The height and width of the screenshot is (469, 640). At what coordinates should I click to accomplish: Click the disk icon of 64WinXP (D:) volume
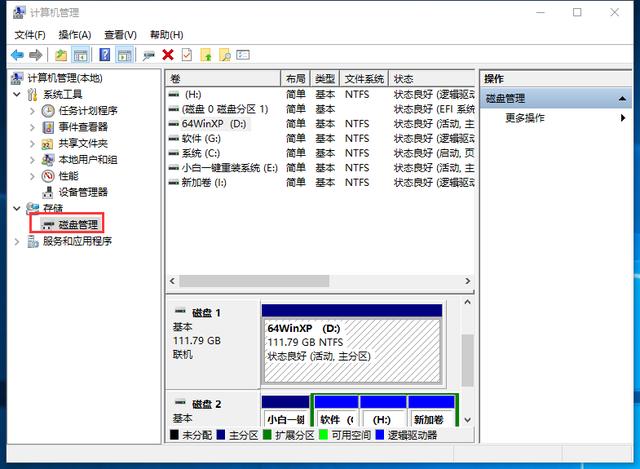175,124
